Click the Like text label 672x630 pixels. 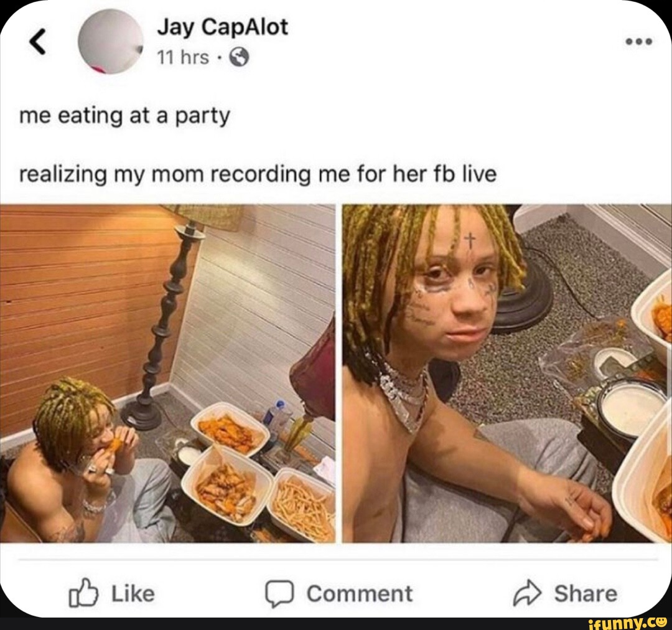133,594
